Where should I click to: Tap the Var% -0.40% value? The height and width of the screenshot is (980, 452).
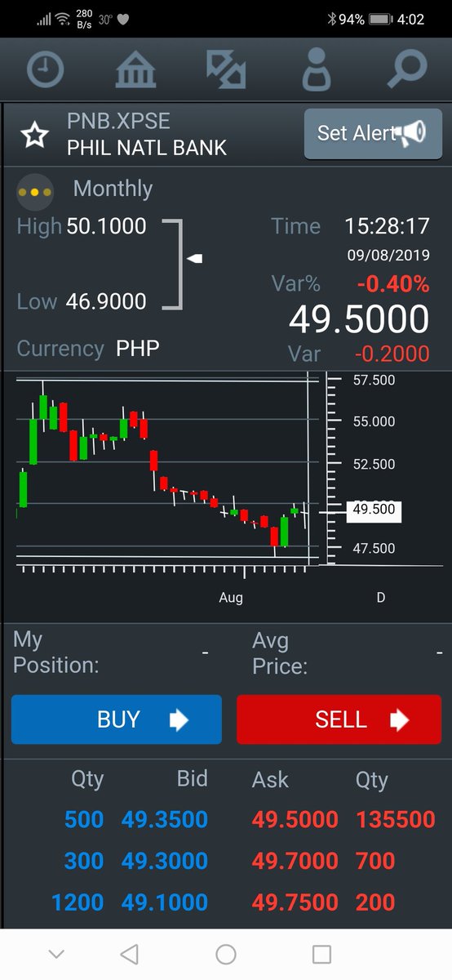point(392,284)
